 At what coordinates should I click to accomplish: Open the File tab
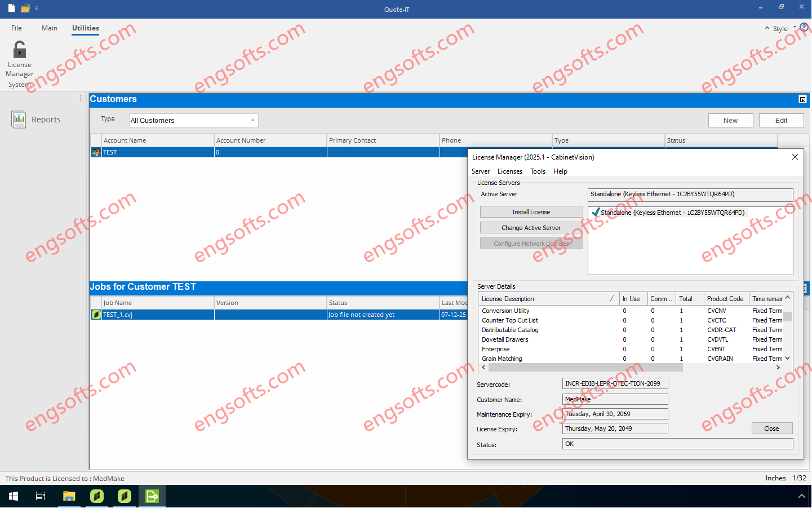[x=17, y=28]
